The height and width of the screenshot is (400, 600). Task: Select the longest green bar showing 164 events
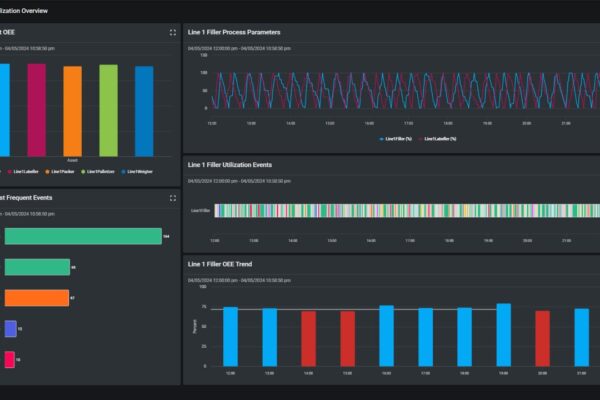(x=83, y=236)
